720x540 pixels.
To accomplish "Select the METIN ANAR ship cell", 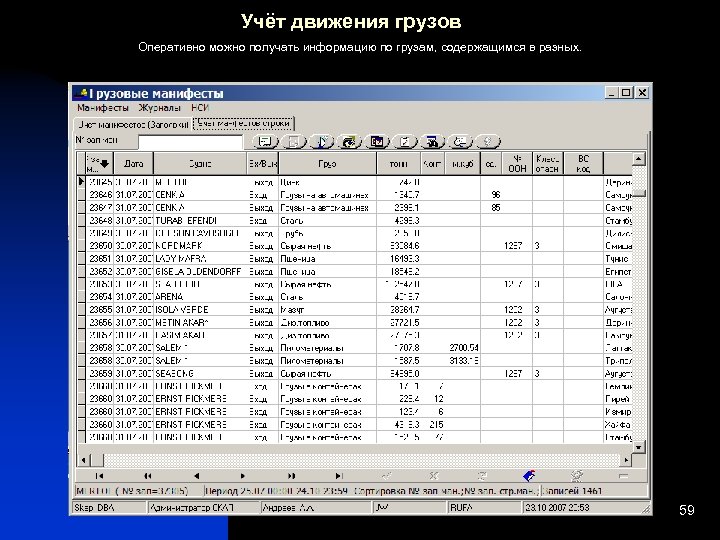I will coord(200,322).
